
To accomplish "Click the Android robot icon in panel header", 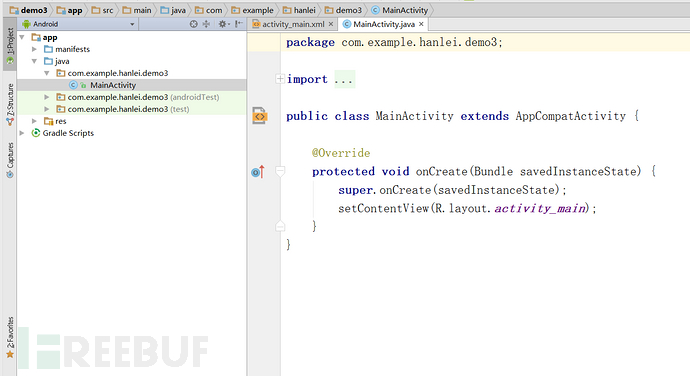I will (x=26, y=24).
